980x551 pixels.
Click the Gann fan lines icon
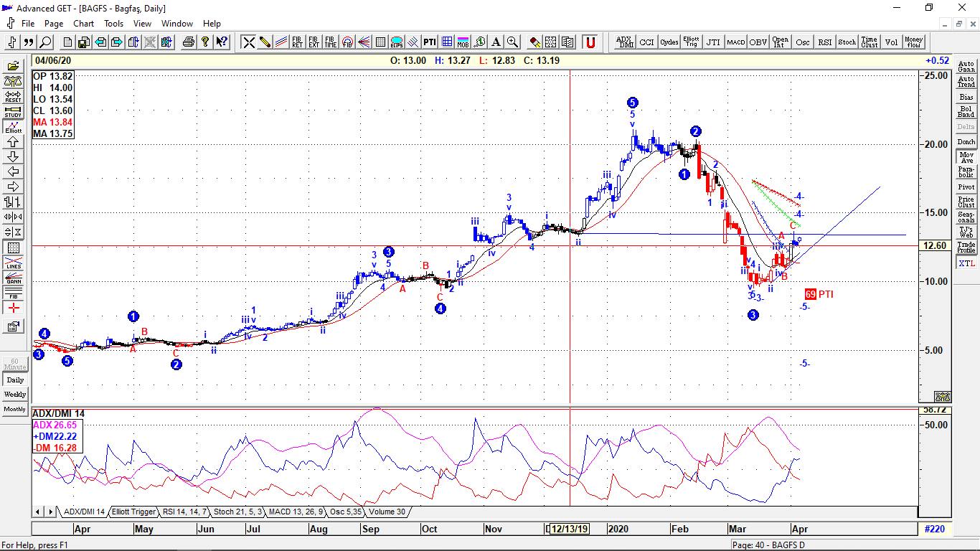[364, 42]
